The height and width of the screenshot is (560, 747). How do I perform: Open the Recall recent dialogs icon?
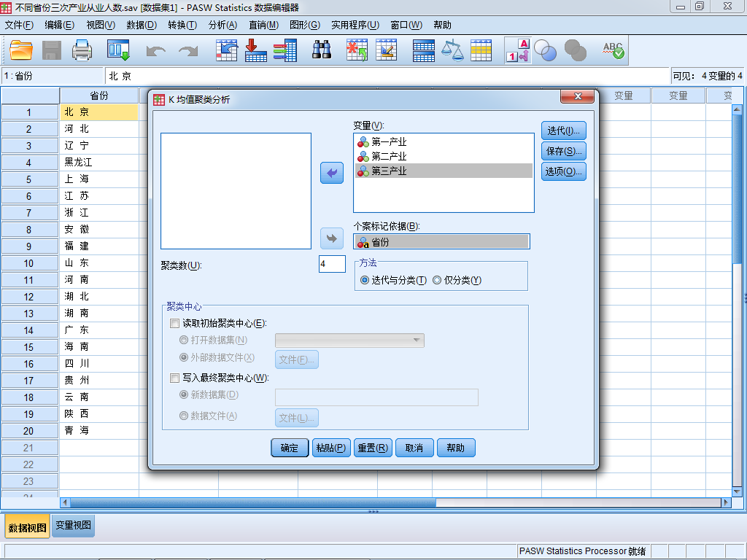pos(118,50)
